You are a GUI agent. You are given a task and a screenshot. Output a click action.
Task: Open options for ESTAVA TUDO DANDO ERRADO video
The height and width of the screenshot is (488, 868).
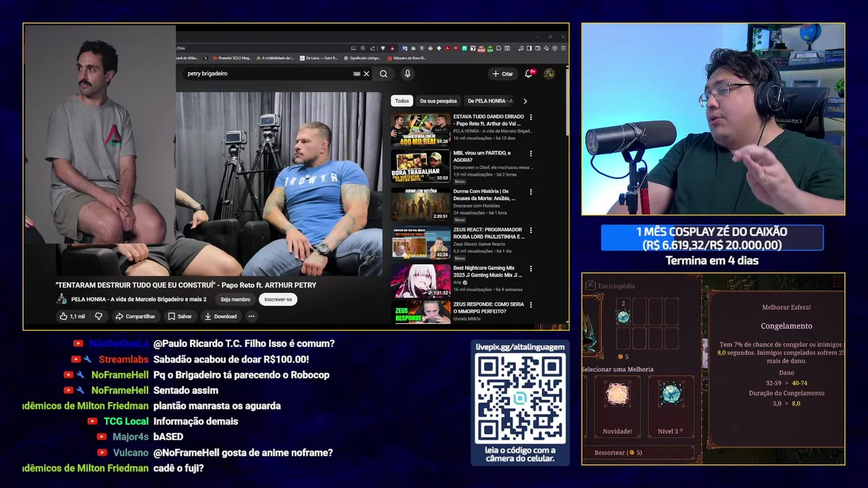(530, 117)
